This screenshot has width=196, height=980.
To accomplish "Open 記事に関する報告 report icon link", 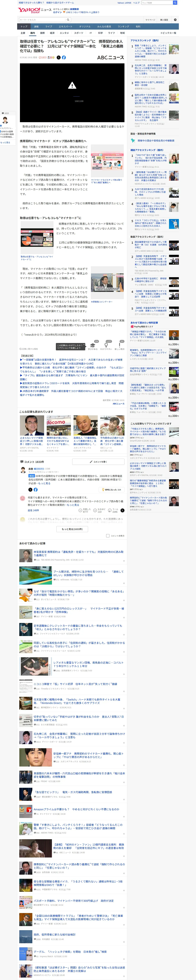I will click(x=29, y=349).
